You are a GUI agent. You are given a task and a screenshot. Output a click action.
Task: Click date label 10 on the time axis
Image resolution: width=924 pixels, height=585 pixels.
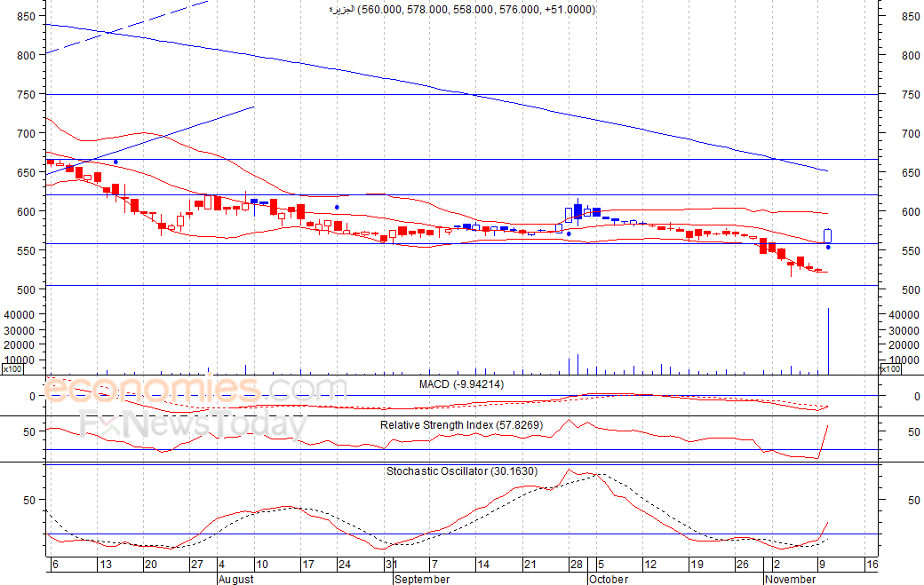[262, 565]
